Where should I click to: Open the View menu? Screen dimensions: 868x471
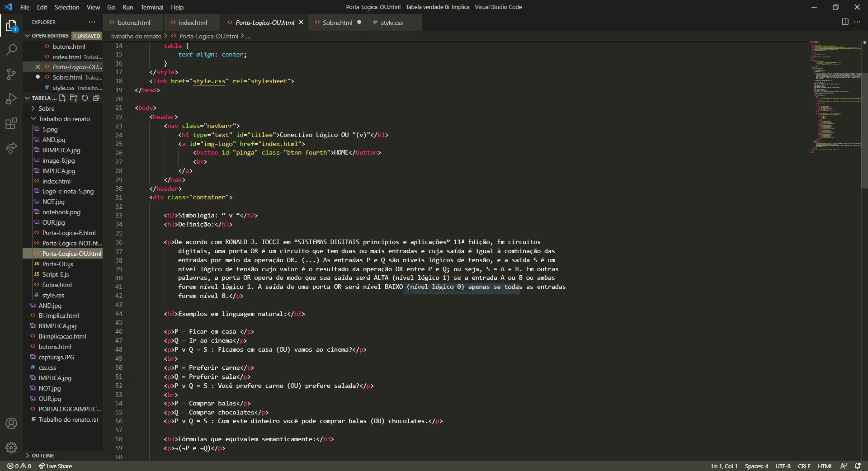(x=93, y=7)
